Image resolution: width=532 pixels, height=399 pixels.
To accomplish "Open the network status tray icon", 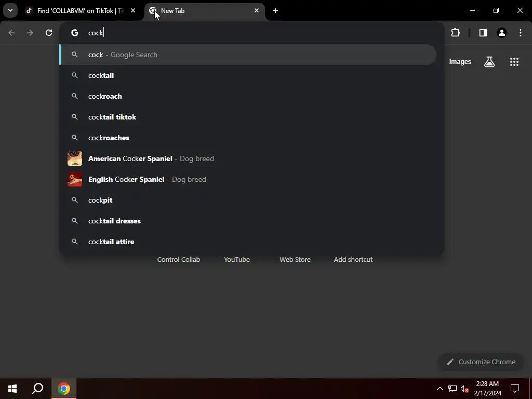I will pyautogui.click(x=453, y=389).
